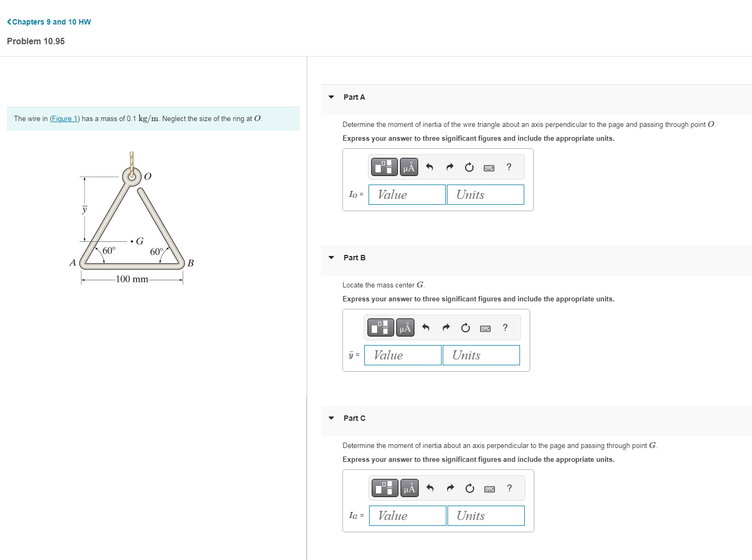The height and width of the screenshot is (560, 752).
Task: Undo the entry in Part C answer box
Action: [430, 488]
